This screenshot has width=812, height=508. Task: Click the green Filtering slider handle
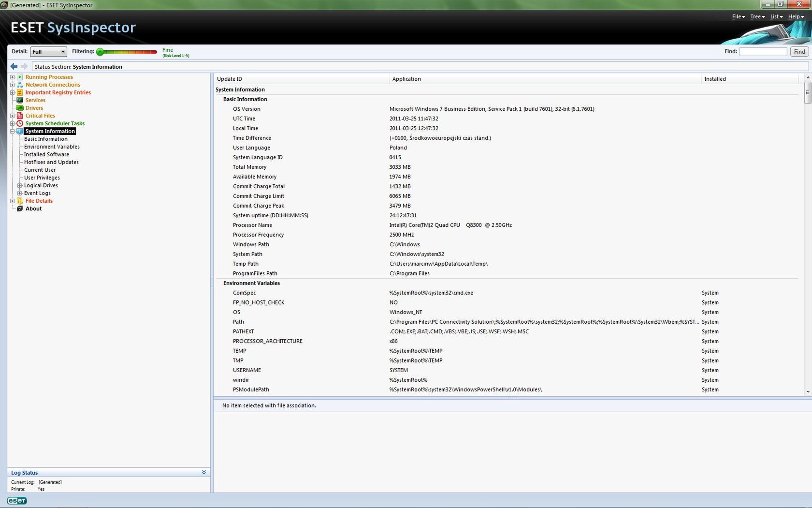click(x=100, y=52)
